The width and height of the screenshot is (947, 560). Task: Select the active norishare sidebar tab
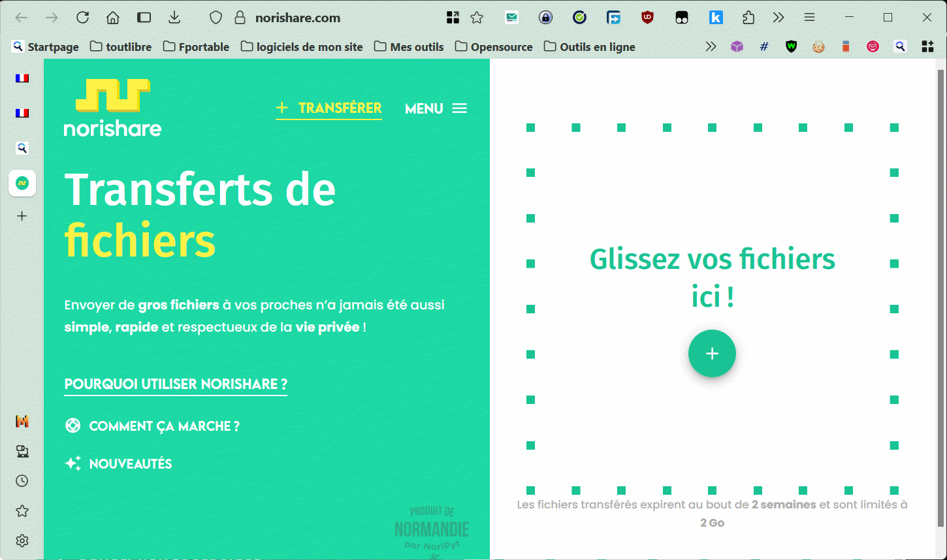click(x=22, y=183)
